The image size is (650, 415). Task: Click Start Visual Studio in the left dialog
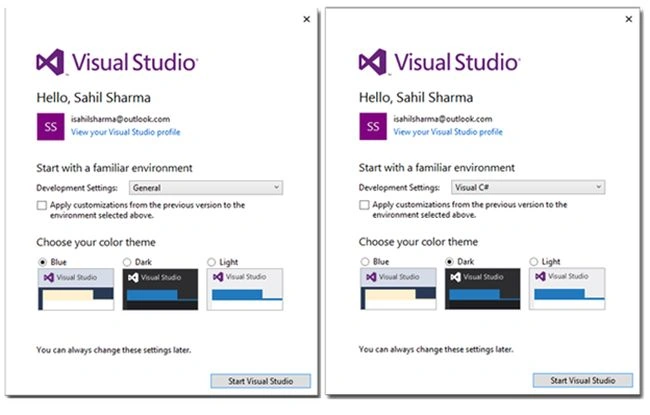(261, 381)
